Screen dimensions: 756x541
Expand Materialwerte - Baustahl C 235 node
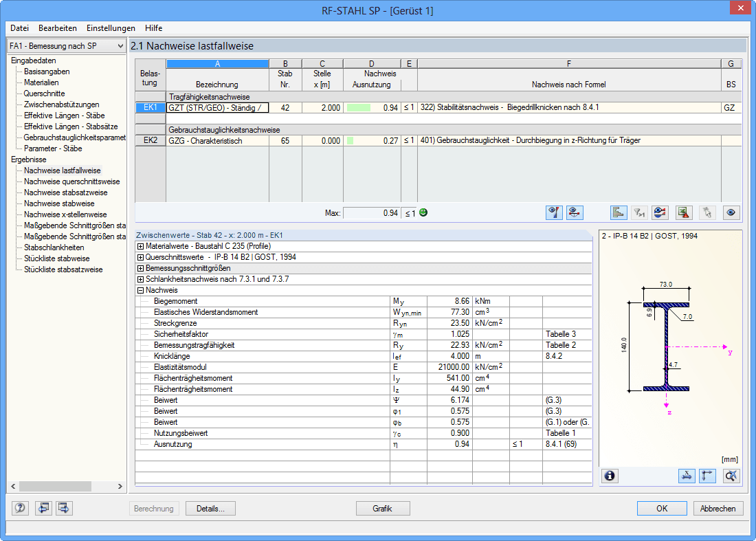tap(140, 246)
